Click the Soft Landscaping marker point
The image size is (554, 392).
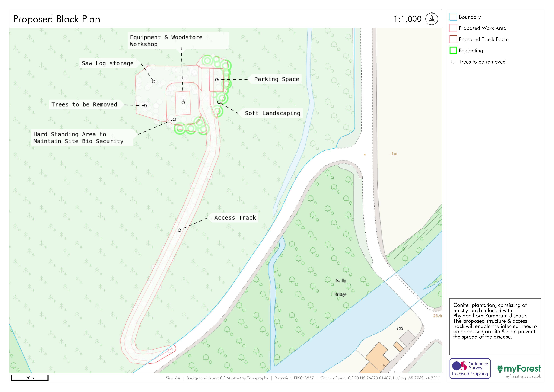pyautogui.click(x=219, y=102)
